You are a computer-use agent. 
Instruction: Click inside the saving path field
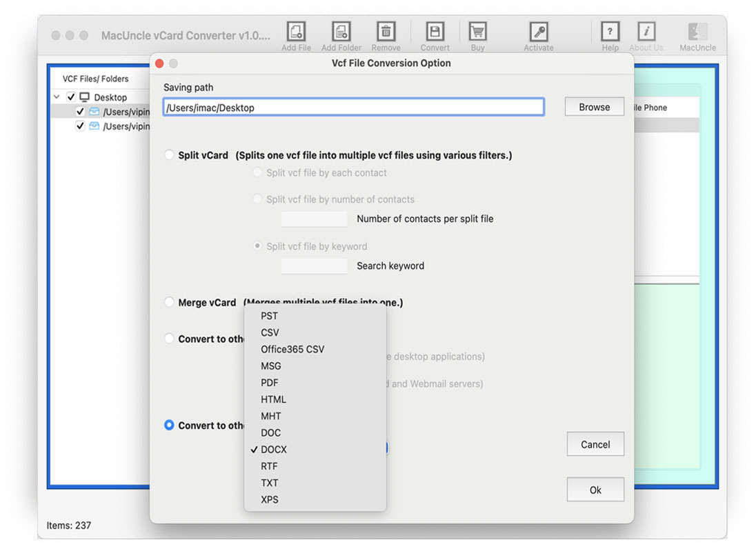(x=353, y=107)
